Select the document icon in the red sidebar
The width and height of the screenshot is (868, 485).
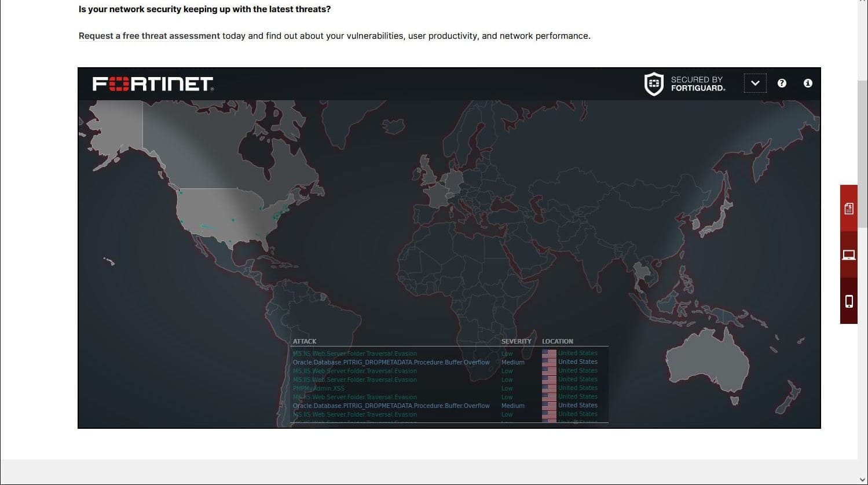pos(849,207)
